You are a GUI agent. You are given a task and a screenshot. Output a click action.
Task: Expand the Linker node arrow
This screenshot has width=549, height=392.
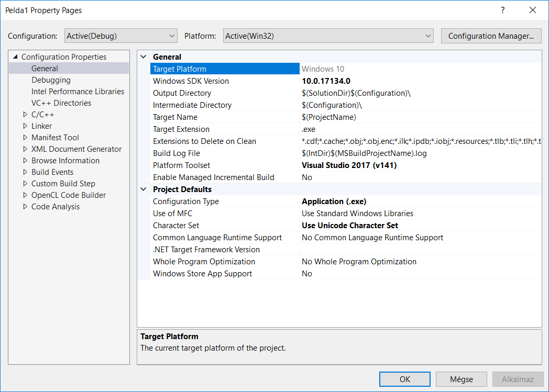(x=25, y=126)
